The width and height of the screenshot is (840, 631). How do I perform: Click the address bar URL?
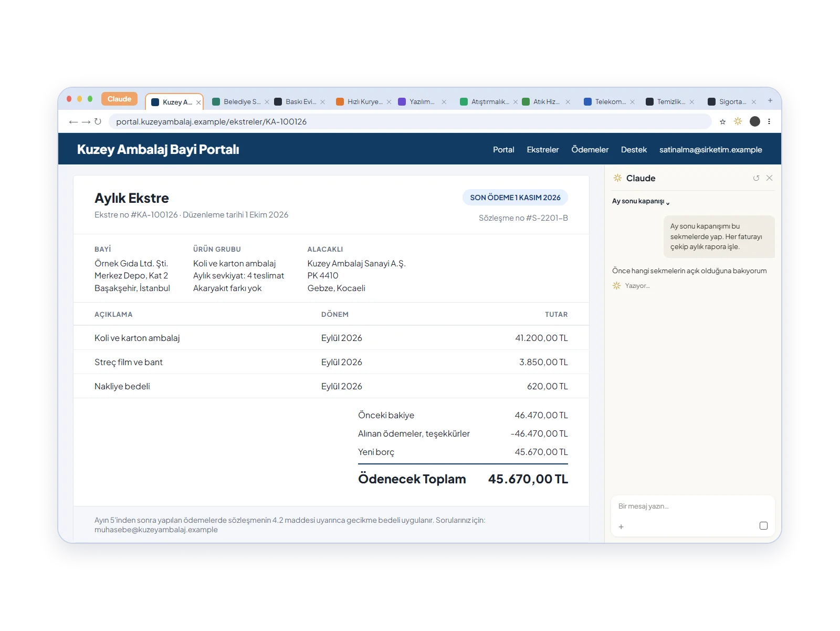211,122
